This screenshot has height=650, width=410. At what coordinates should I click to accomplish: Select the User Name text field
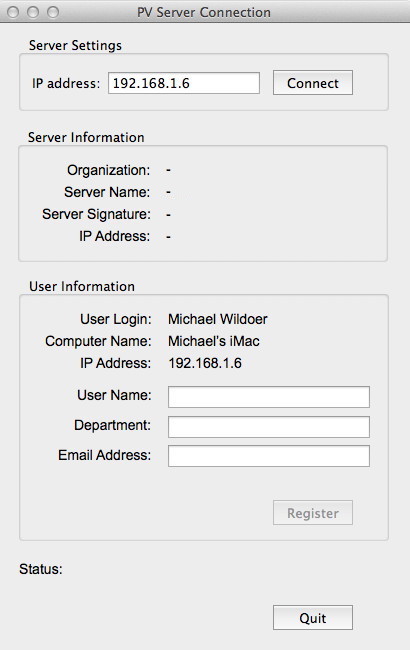tap(269, 397)
